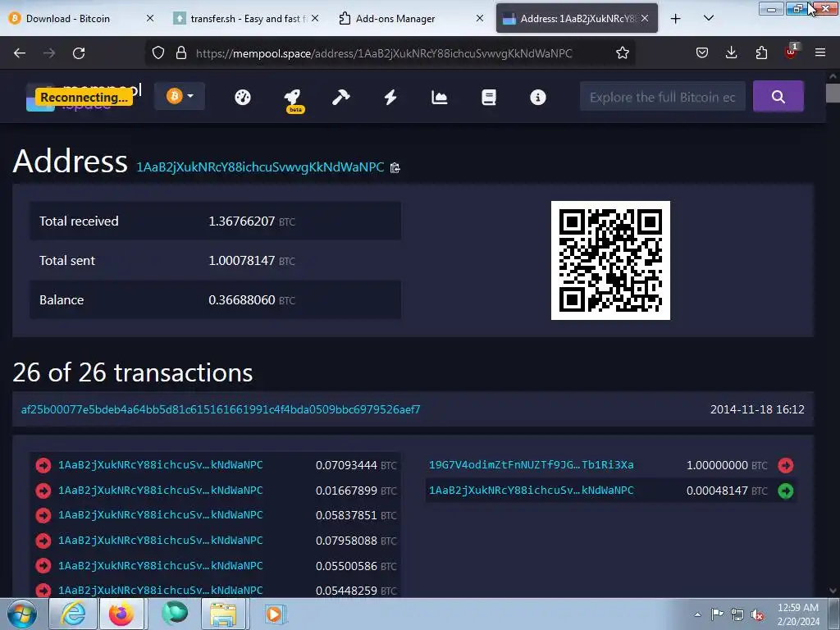Image resolution: width=840 pixels, height=630 pixels.
Task: Open the Accelerator rocket beta icon
Action: point(293,99)
